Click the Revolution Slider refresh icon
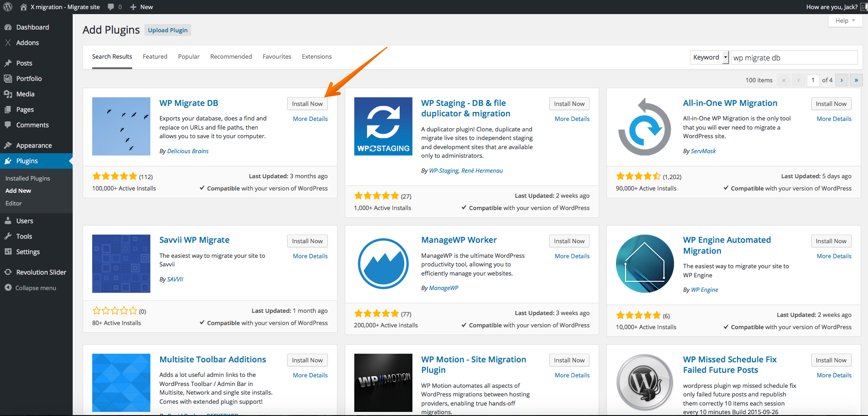 [x=8, y=272]
